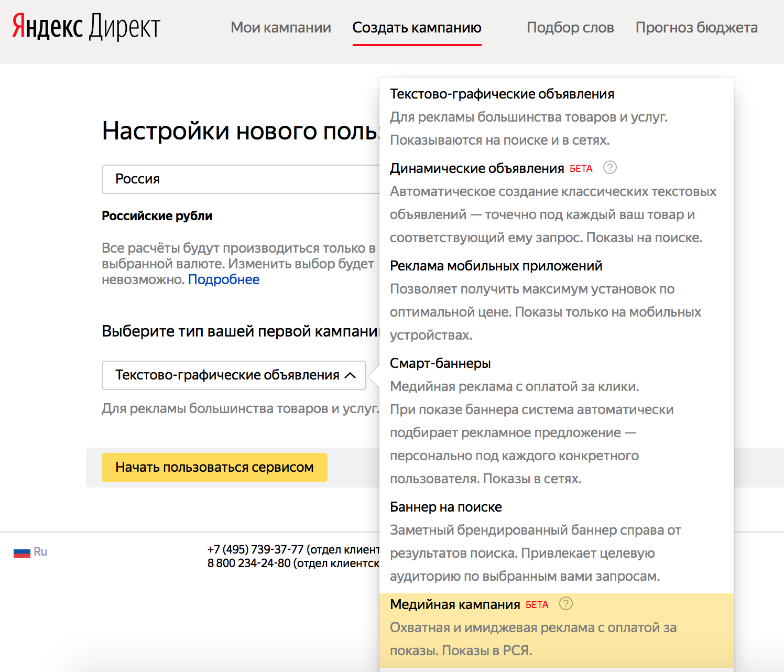784x672 pixels.
Task: Switch language via Ru link
Action: point(40,552)
